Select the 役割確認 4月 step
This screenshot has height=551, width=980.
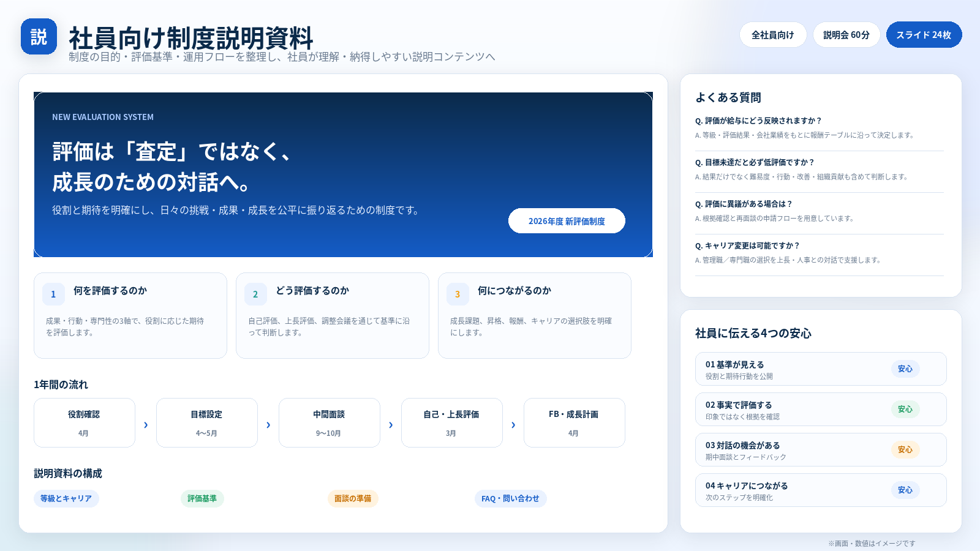85,423
